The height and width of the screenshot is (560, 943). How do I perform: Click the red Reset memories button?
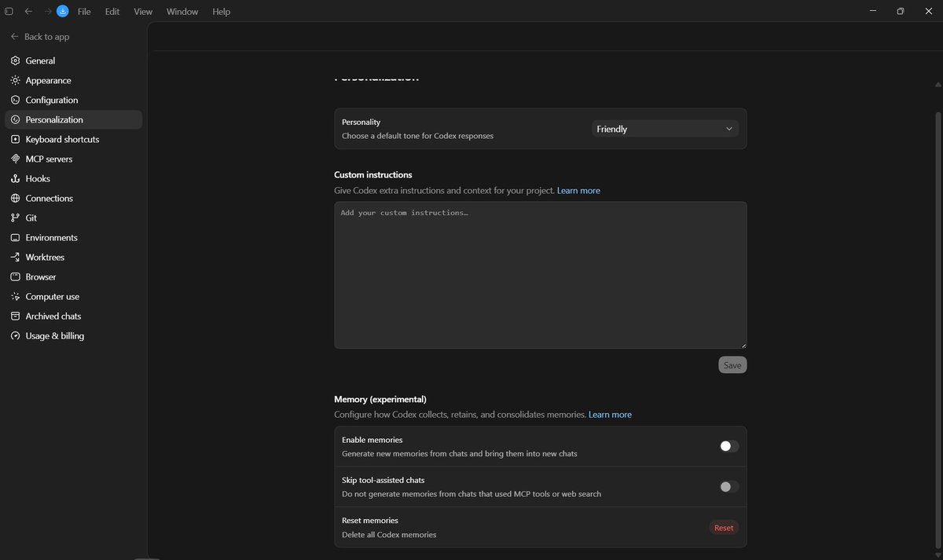[724, 528]
